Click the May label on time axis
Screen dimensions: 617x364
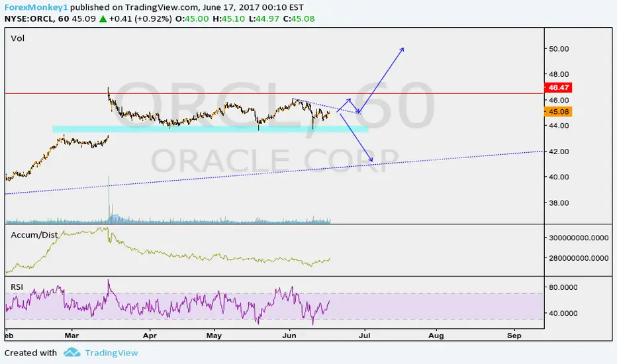(x=214, y=336)
